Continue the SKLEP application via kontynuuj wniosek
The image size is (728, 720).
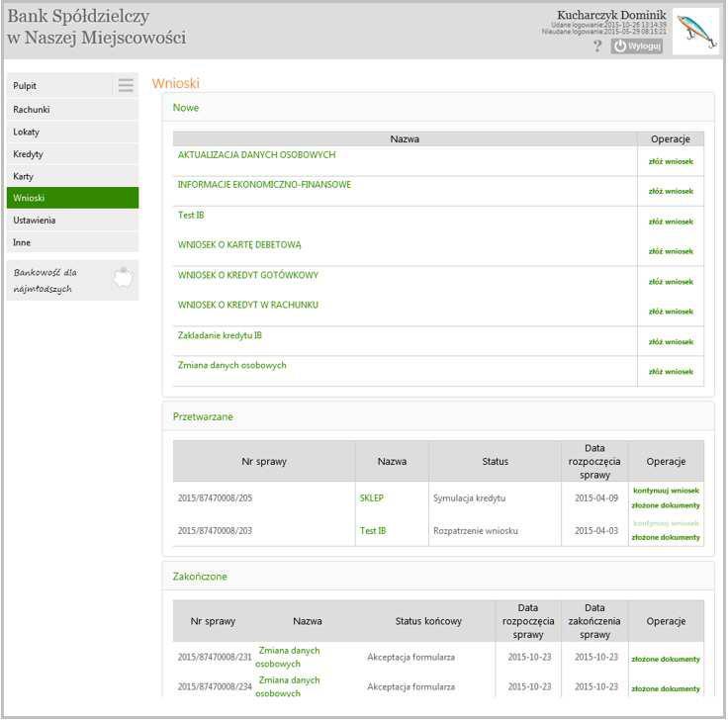667,491
